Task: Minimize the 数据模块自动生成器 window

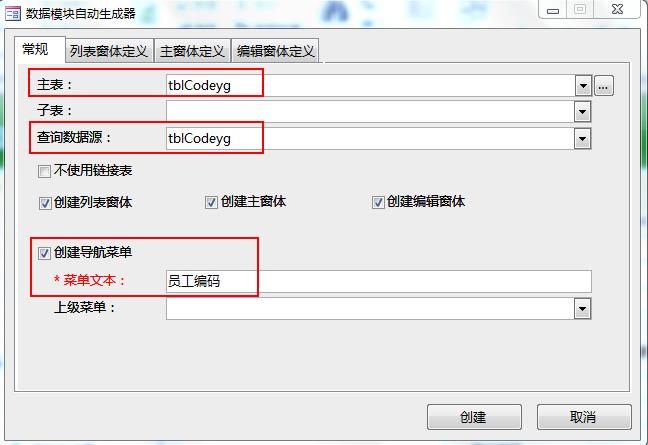Action: [x=553, y=10]
